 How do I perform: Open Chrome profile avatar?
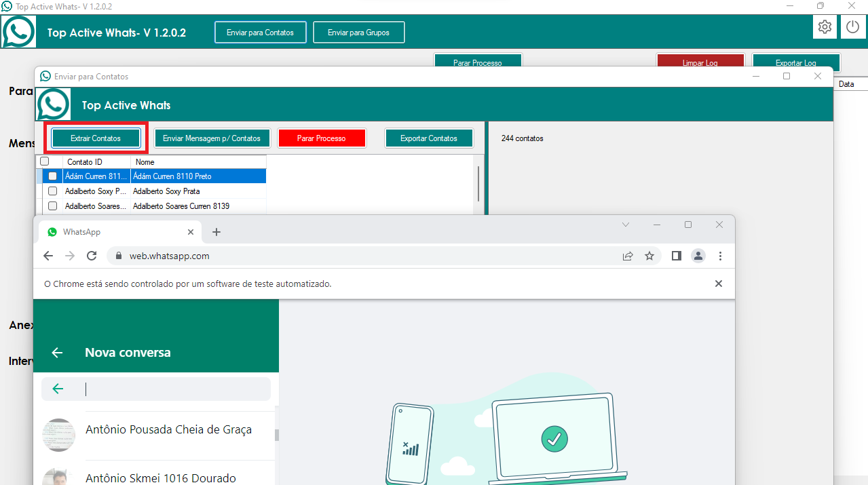(x=698, y=256)
